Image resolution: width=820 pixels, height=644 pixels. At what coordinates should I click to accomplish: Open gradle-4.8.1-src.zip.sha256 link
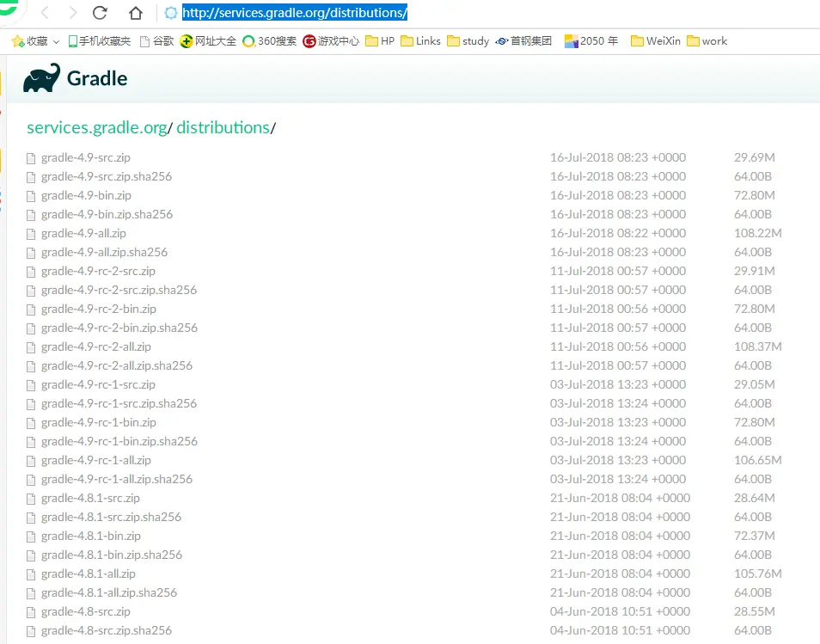[x=112, y=517]
